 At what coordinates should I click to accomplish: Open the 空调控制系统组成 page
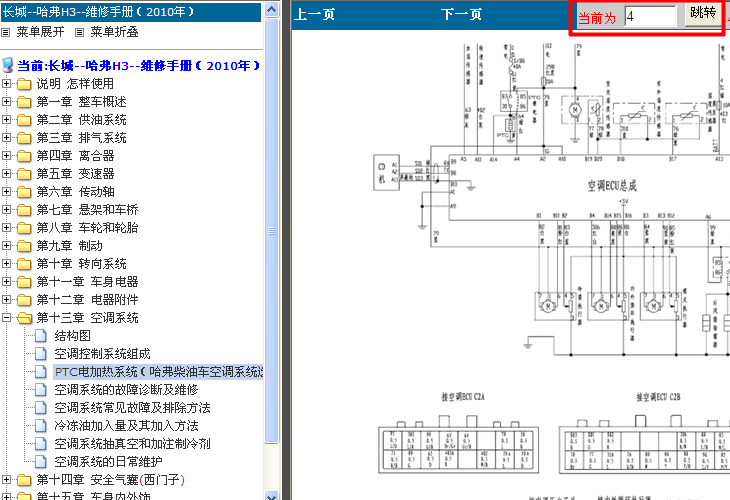click(x=102, y=354)
